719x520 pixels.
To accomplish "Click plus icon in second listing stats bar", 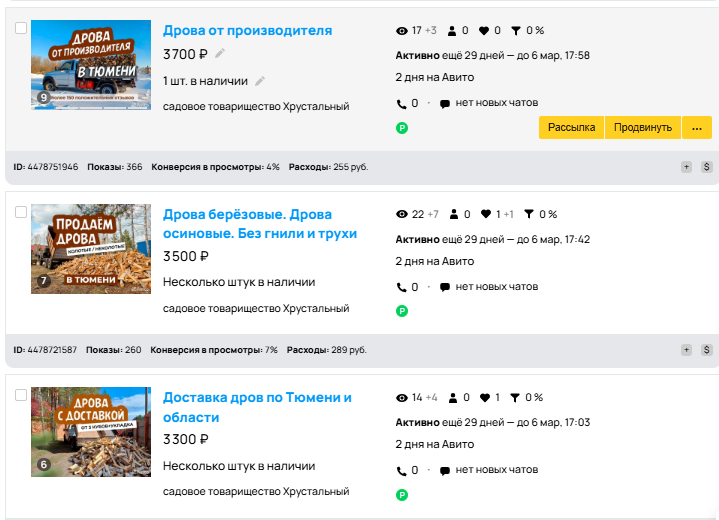I will pyautogui.click(x=686, y=350).
